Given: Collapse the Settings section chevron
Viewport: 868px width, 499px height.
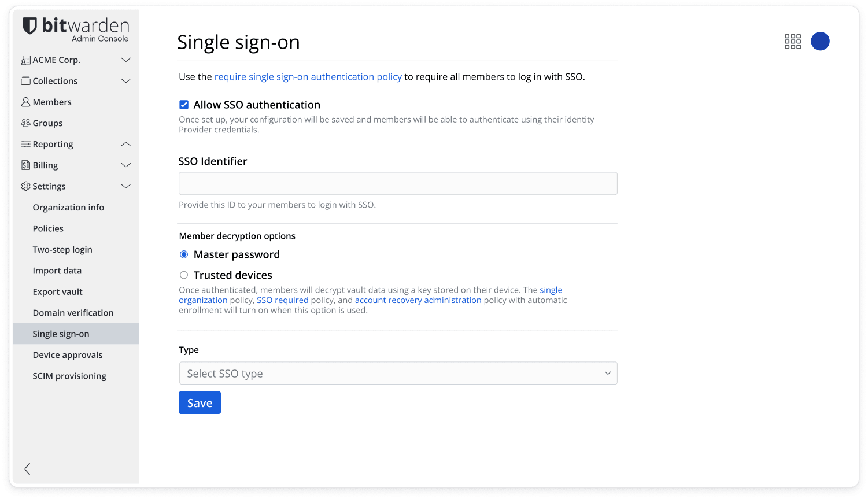Looking at the screenshot, I should pyautogui.click(x=125, y=186).
